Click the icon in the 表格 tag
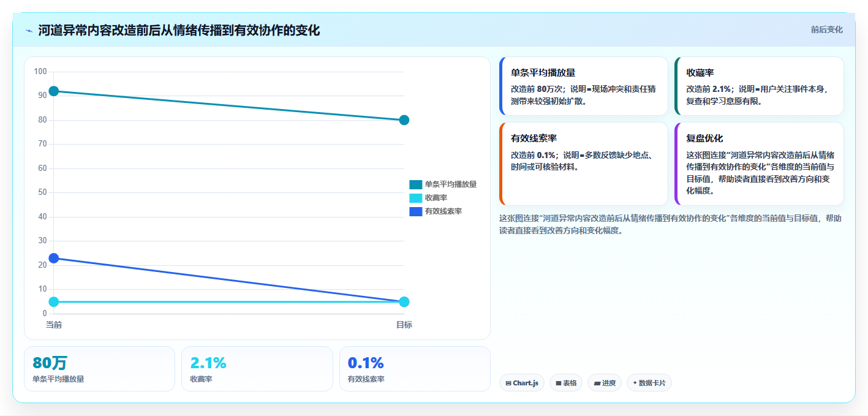 559,383
